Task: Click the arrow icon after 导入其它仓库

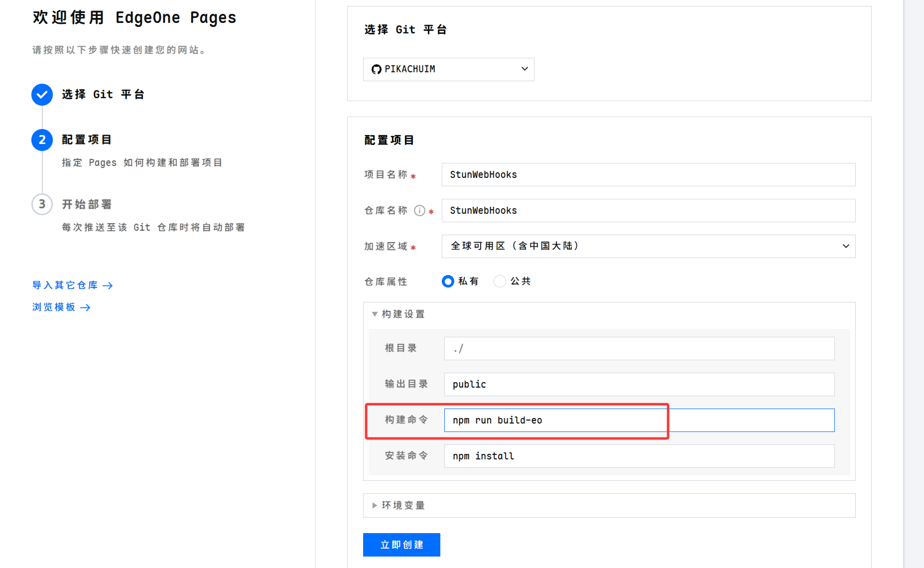Action: [x=108, y=285]
